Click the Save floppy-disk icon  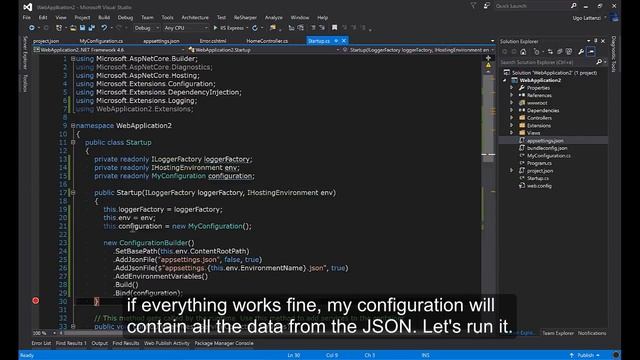pos(82,28)
